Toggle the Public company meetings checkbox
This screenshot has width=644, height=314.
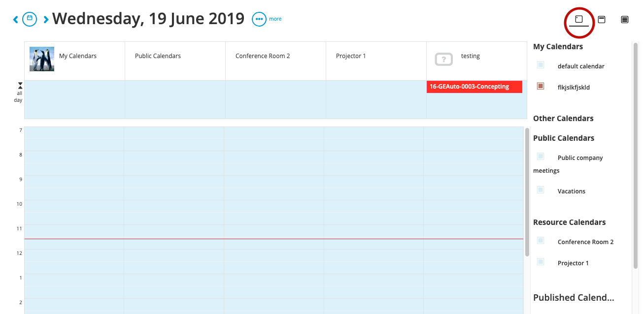pyautogui.click(x=541, y=157)
